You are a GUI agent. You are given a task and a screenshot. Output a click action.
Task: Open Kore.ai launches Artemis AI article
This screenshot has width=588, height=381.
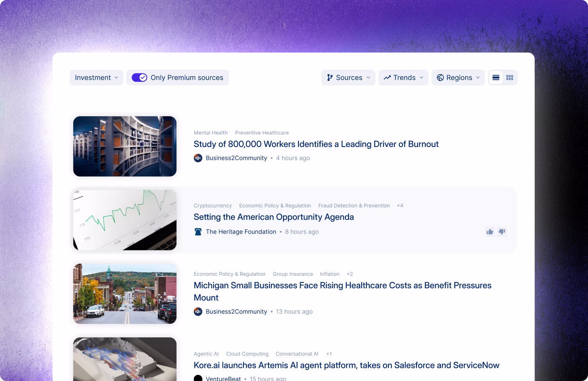tap(347, 365)
